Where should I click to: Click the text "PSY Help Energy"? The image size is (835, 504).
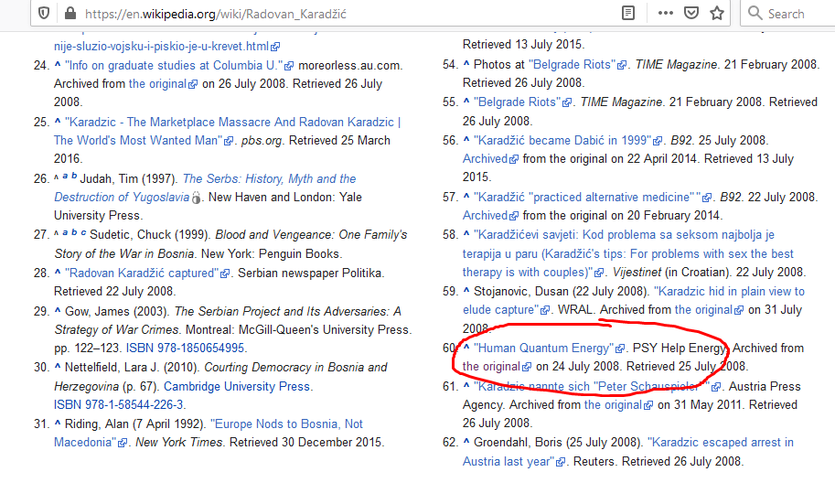click(680, 349)
